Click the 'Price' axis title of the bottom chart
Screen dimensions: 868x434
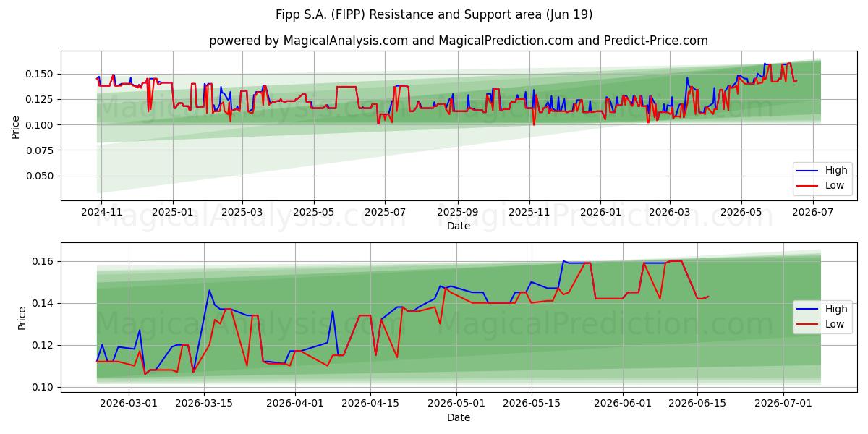pos(22,318)
